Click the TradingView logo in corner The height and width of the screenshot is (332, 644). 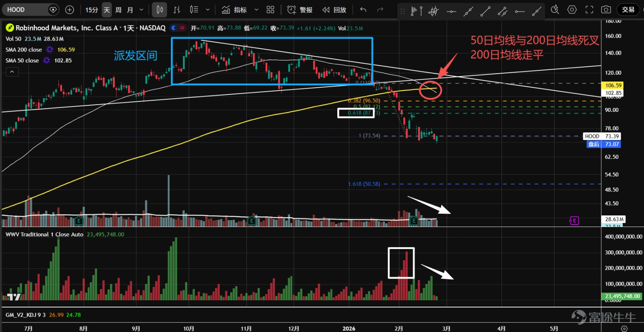pos(14,297)
